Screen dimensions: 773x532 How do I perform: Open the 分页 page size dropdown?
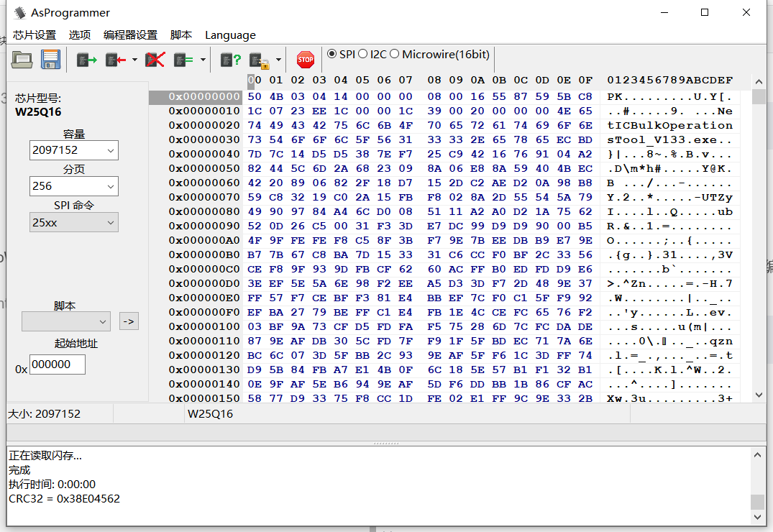tap(74, 186)
